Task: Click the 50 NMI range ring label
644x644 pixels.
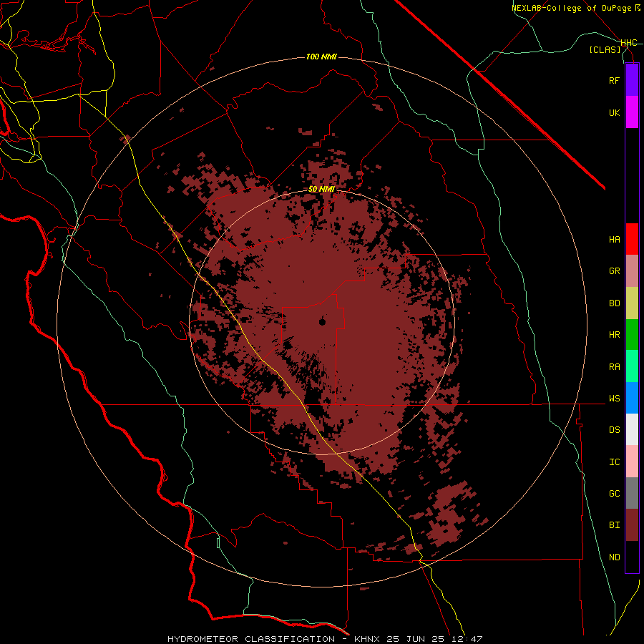Action: (321, 189)
